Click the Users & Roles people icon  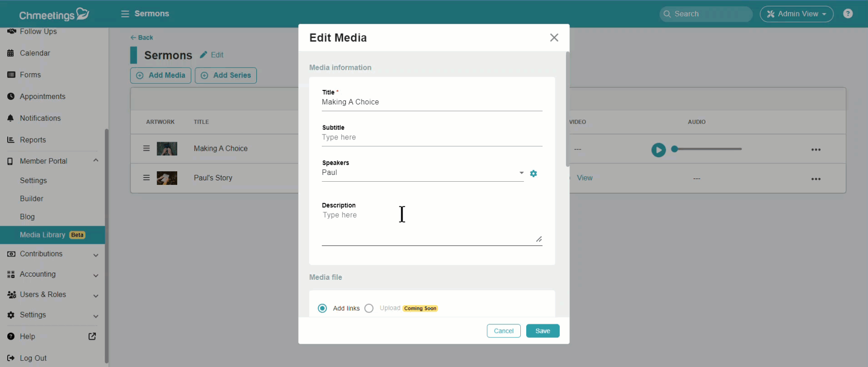(x=11, y=295)
